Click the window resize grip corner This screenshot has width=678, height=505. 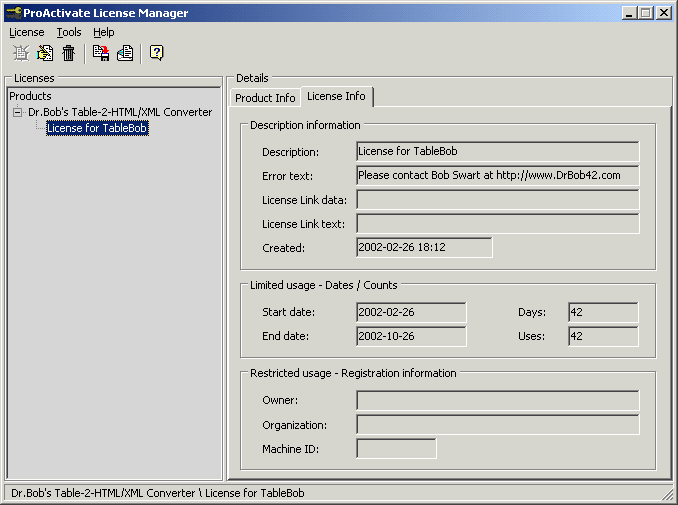coord(668,495)
